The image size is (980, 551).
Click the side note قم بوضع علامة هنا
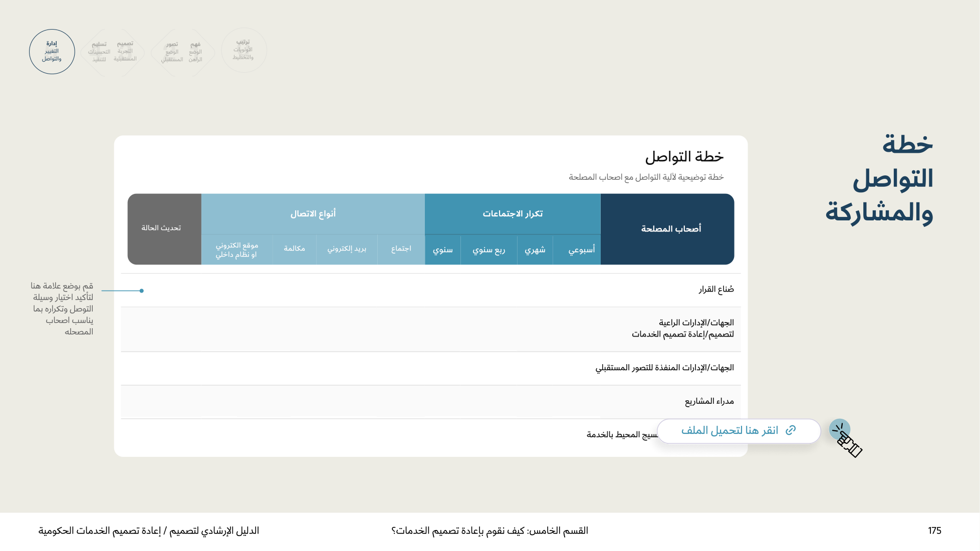62,309
